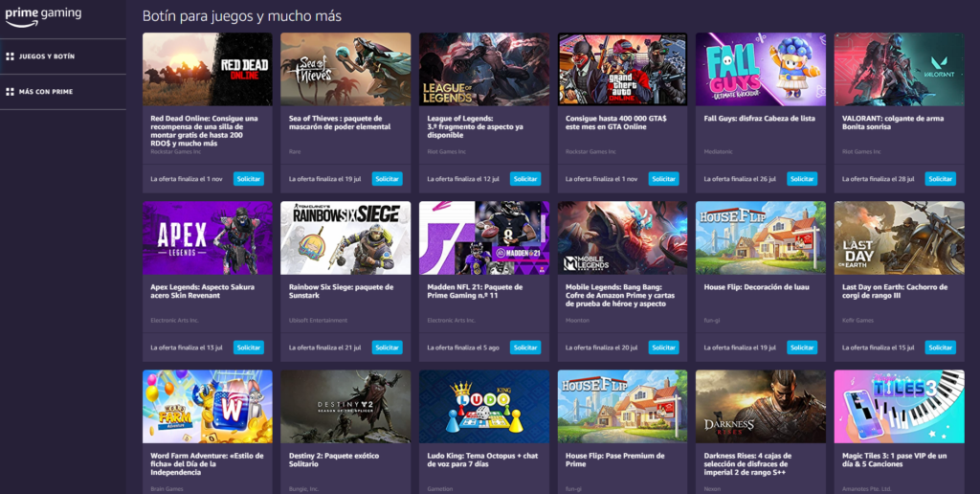This screenshot has height=494, width=980.
Task: Select the Ludo King banner image
Action: point(484,407)
